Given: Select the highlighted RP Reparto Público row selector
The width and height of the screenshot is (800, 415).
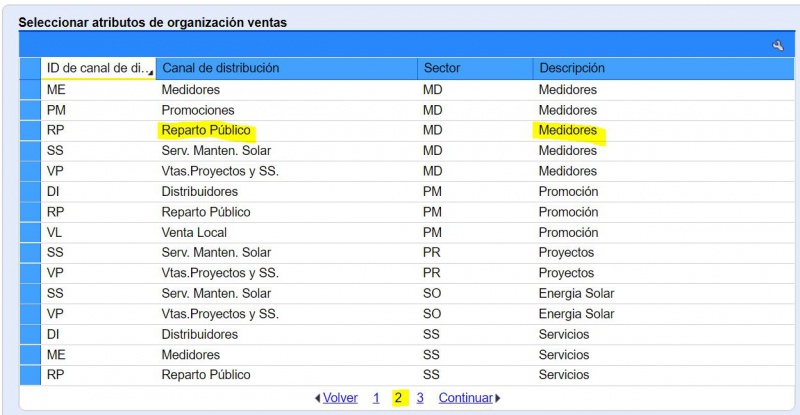Looking at the screenshot, I should tap(30, 131).
